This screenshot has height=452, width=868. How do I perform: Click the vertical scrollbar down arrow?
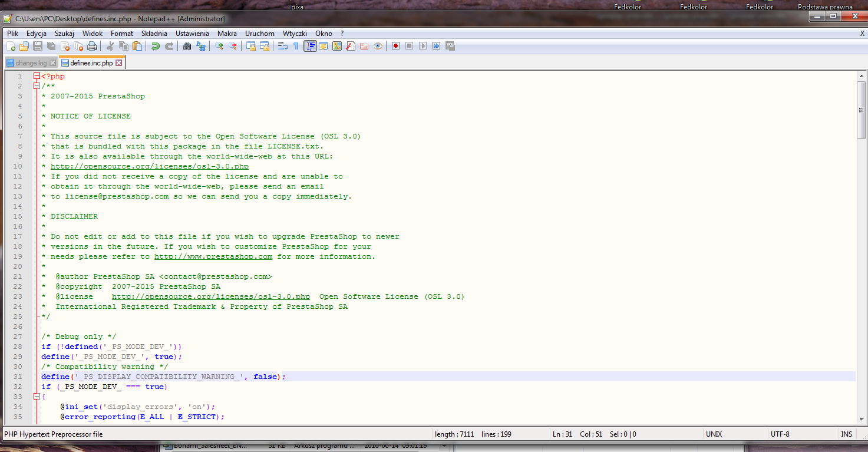pyautogui.click(x=862, y=419)
